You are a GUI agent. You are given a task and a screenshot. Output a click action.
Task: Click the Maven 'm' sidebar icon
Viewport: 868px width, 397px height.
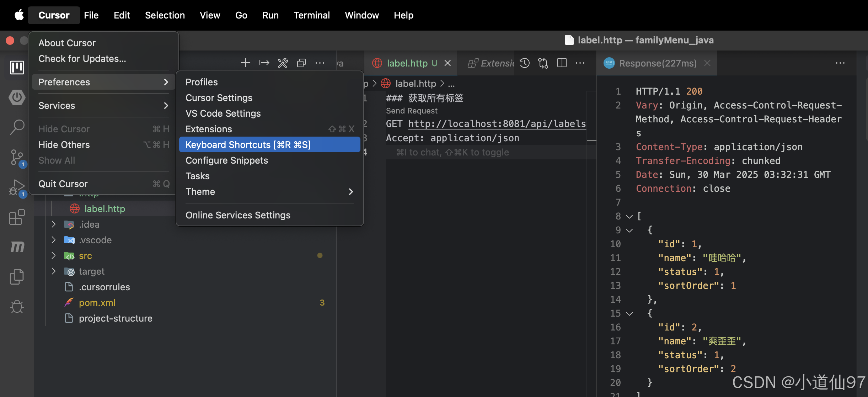(17, 247)
